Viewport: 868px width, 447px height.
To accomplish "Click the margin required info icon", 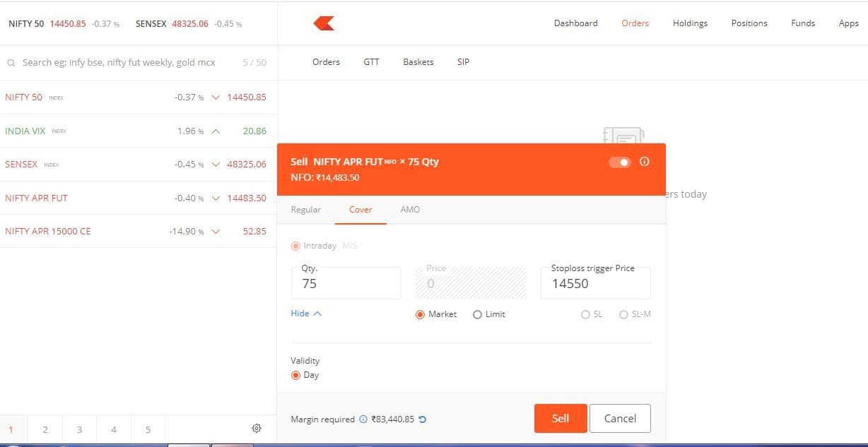I will coord(363,419).
